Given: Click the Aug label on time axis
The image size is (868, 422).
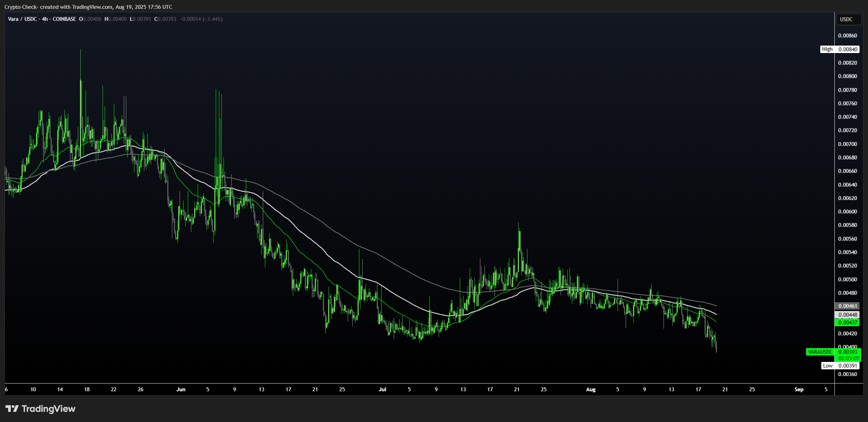Looking at the screenshot, I should pyautogui.click(x=591, y=389).
